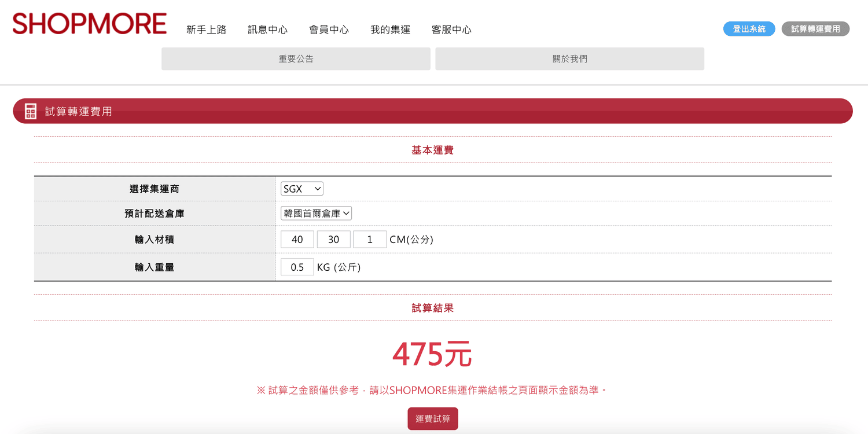Click the CM(公分) unit text

pyautogui.click(x=411, y=240)
